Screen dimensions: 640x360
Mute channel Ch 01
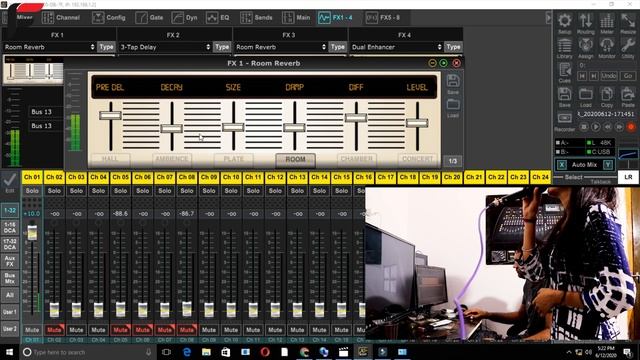(x=32, y=330)
